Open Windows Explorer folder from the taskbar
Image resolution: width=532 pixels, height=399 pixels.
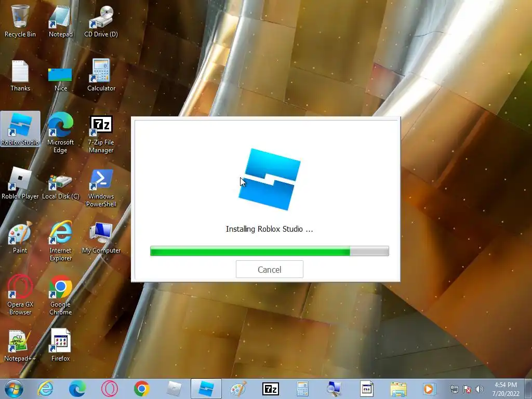coord(398,389)
